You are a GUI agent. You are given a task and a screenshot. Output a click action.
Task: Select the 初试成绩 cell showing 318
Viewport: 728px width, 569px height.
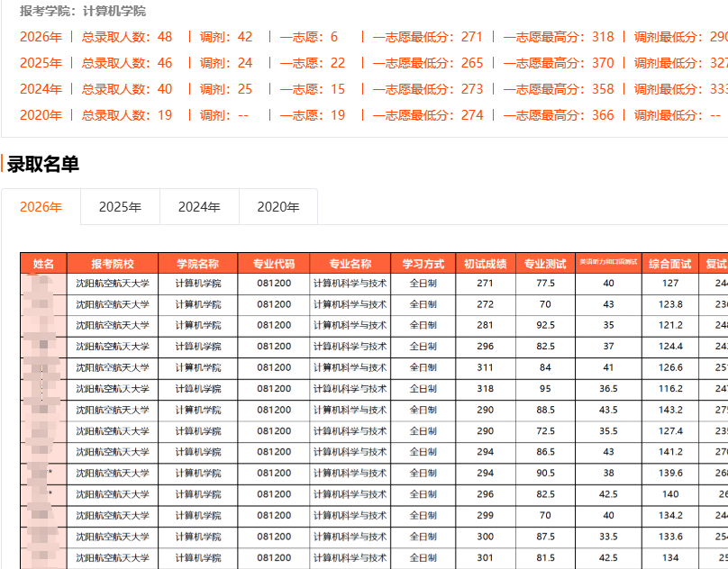pyautogui.click(x=485, y=389)
